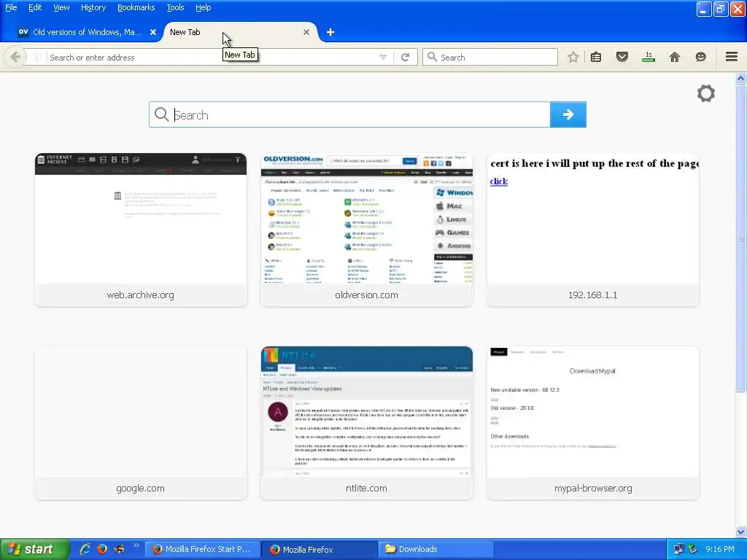
Task: Switch to Mozilla Firefox Start Page taskbar button
Action: click(203, 549)
